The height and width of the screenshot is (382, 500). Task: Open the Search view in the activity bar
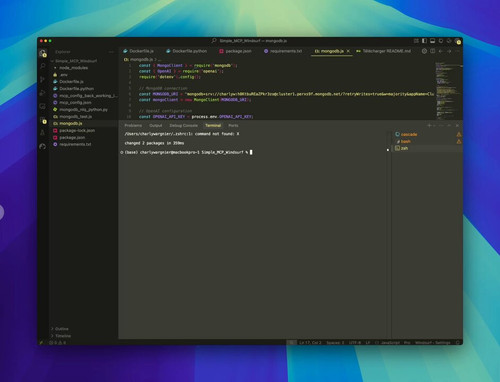pos(43,66)
